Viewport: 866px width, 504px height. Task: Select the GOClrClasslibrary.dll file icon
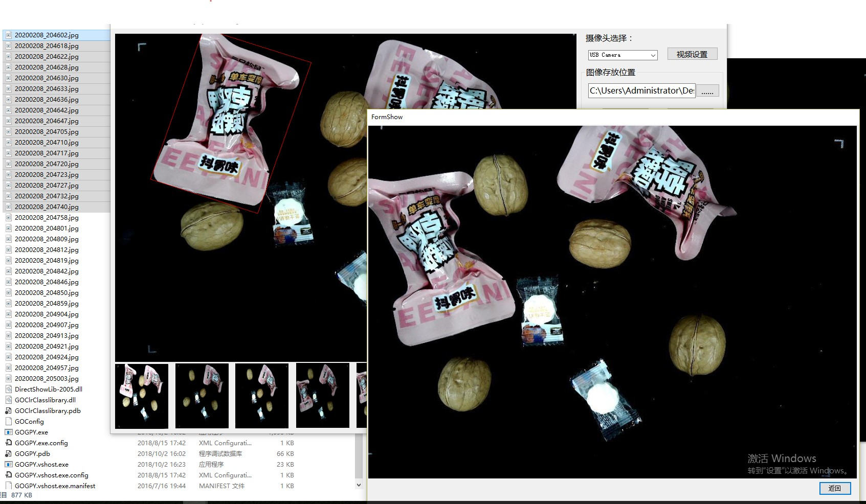(8, 400)
